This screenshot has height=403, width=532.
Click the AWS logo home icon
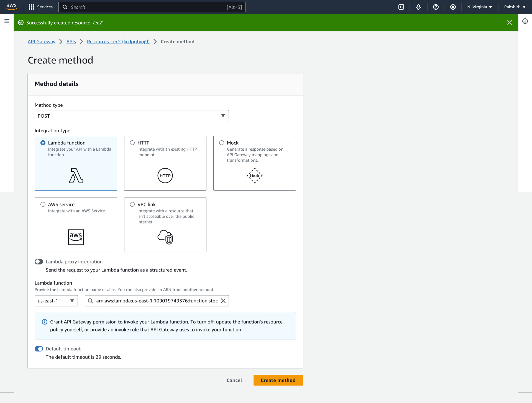pos(11,7)
